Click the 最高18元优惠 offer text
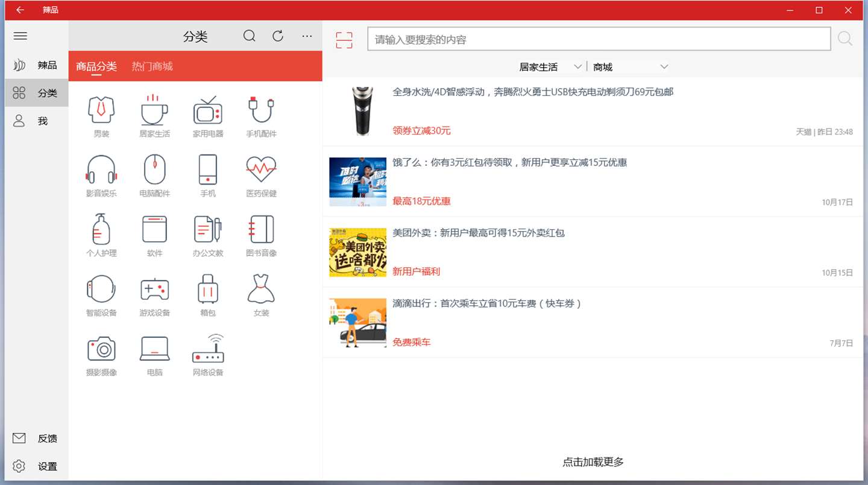868x485 pixels. click(x=421, y=201)
